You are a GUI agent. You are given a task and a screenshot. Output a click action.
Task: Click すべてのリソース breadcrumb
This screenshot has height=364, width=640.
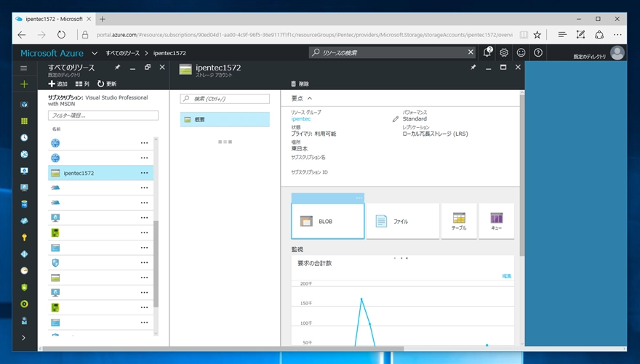[122, 53]
